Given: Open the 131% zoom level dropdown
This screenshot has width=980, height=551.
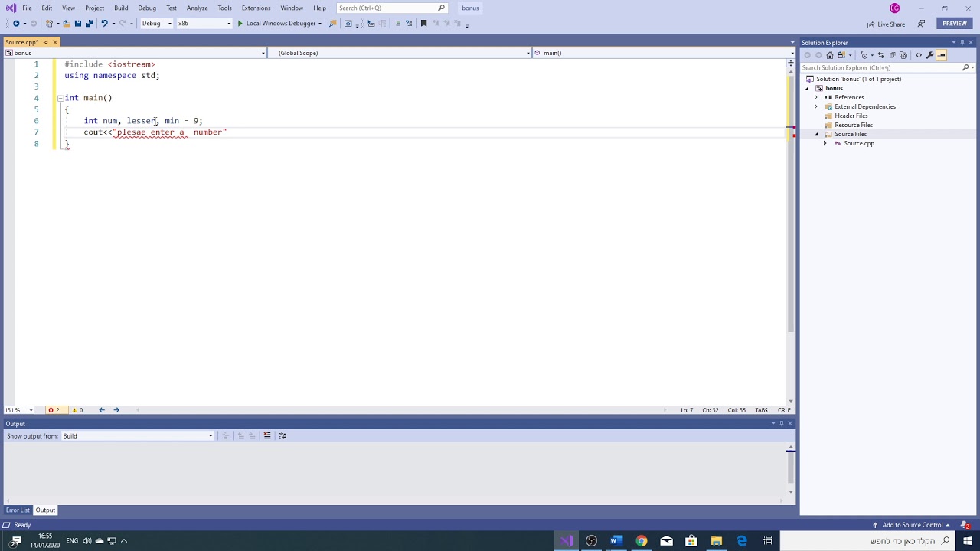Looking at the screenshot, I should point(19,410).
